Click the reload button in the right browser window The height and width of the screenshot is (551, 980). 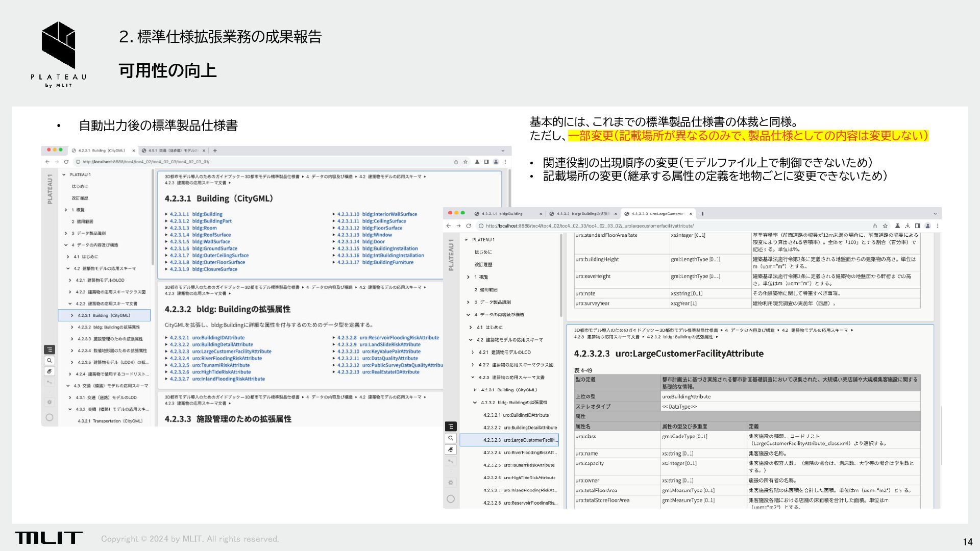[469, 226]
